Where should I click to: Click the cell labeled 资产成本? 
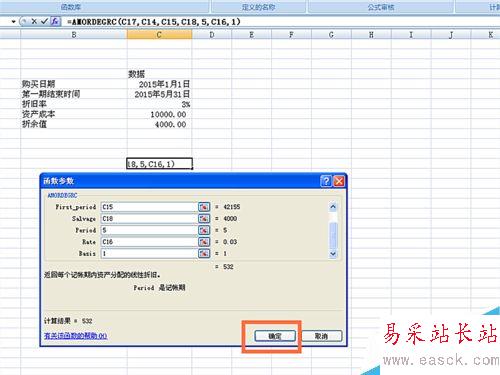pos(74,114)
